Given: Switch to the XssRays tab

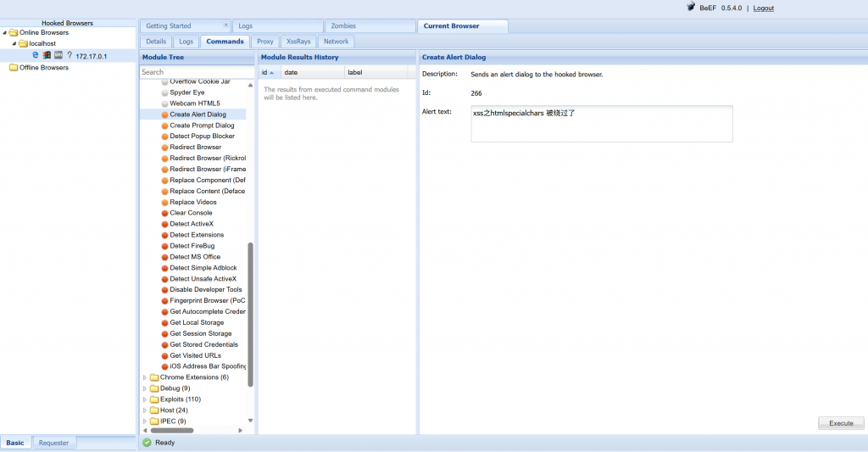Looking at the screenshot, I should click(298, 42).
